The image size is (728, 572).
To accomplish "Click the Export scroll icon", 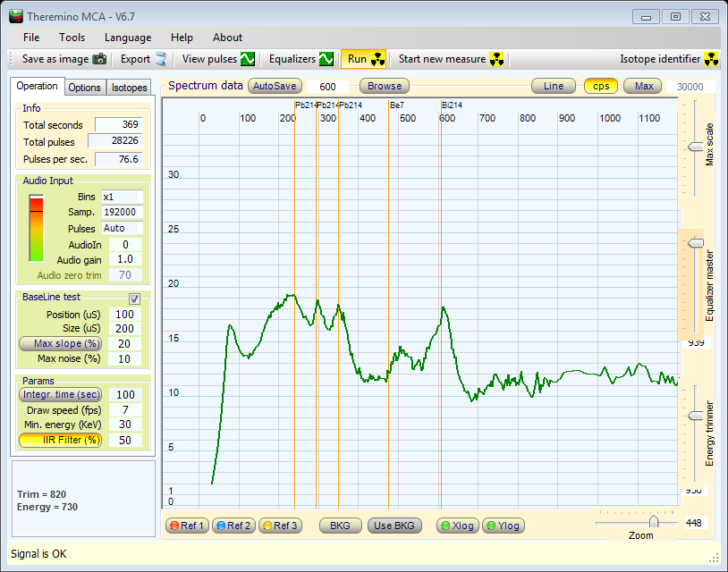I will click(161, 60).
